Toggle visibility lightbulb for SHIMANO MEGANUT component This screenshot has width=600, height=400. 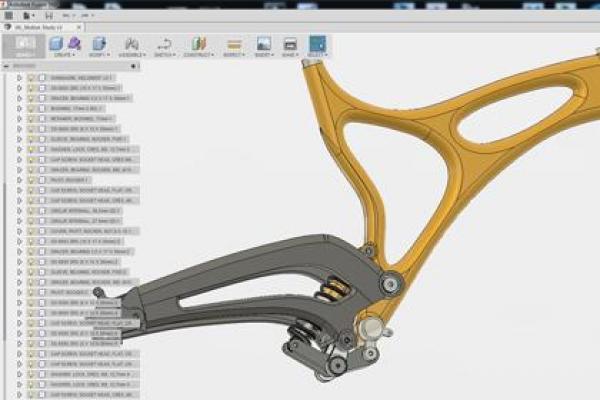(32, 77)
